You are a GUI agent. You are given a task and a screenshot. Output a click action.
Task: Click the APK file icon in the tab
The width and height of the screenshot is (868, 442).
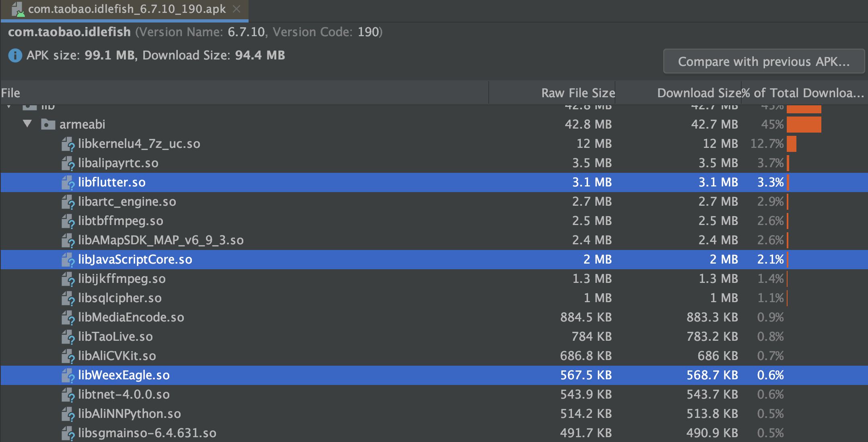[x=18, y=9]
